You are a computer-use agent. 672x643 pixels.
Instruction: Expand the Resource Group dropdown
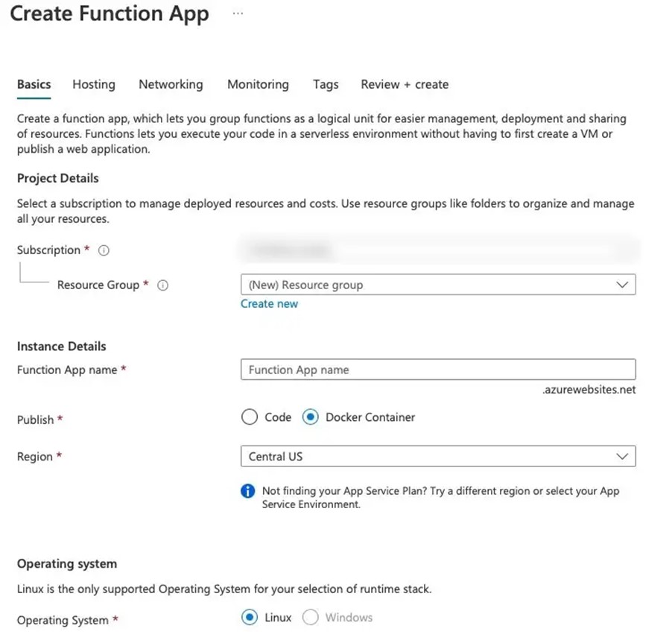(x=437, y=285)
